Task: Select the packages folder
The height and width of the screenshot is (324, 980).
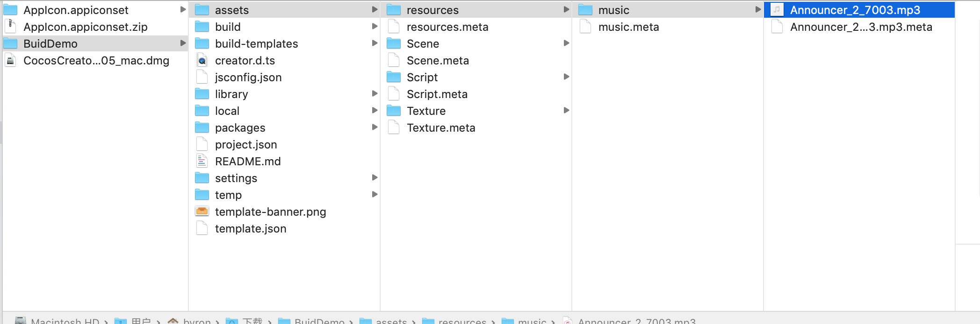Action: click(x=240, y=128)
